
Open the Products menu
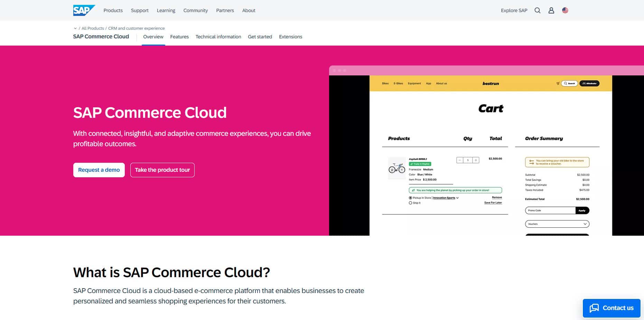(x=113, y=10)
